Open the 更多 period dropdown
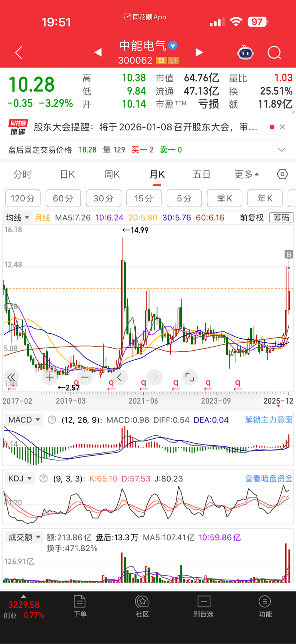 coord(247,174)
